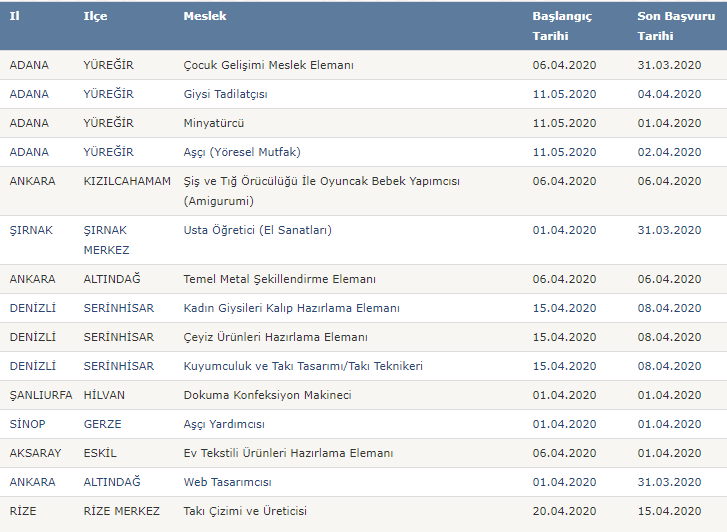Open the Web Tasarımcısı course link
The image size is (727, 532).
click(227, 482)
